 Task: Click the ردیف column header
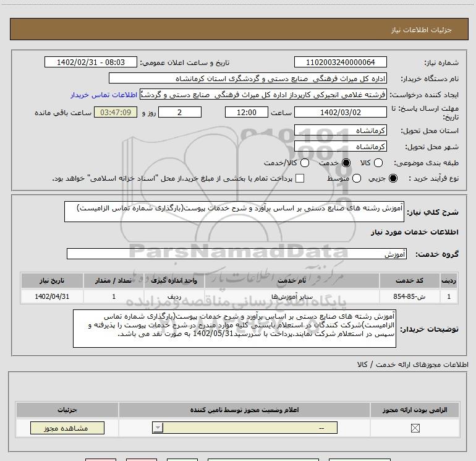(449, 280)
